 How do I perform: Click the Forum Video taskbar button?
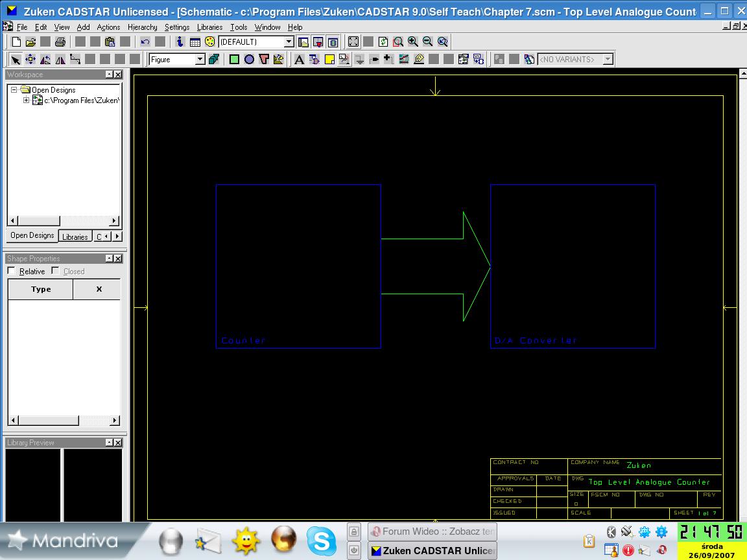click(433, 531)
